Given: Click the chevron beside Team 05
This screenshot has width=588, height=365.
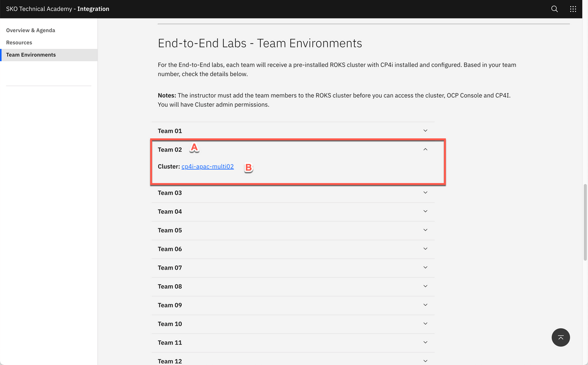Looking at the screenshot, I should tap(425, 230).
